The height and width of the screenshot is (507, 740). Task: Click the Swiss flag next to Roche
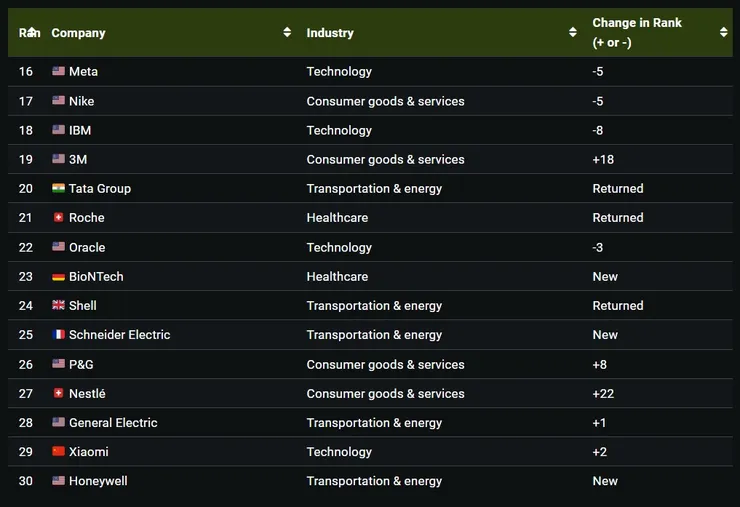coord(59,217)
